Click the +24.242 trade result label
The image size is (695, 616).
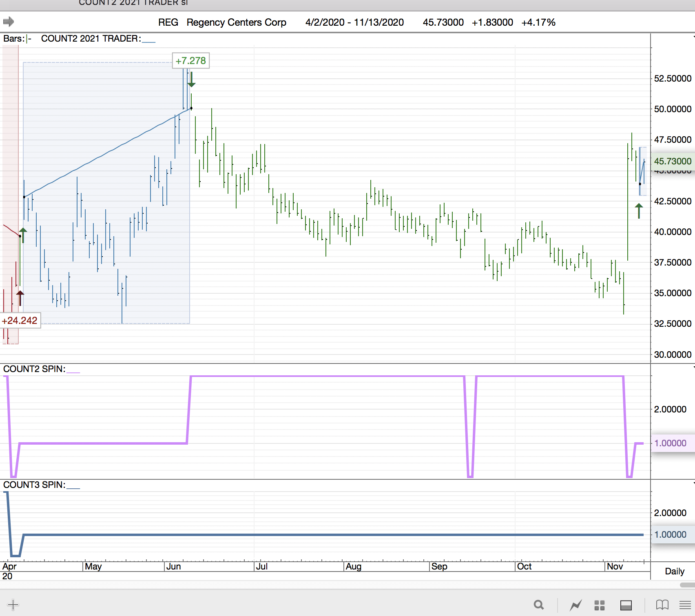pos(20,321)
